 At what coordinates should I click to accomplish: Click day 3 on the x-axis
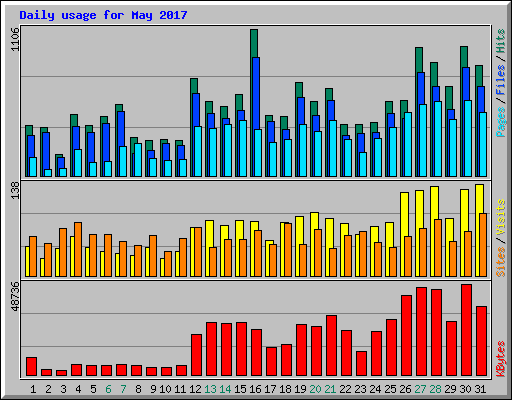pyautogui.click(x=63, y=389)
